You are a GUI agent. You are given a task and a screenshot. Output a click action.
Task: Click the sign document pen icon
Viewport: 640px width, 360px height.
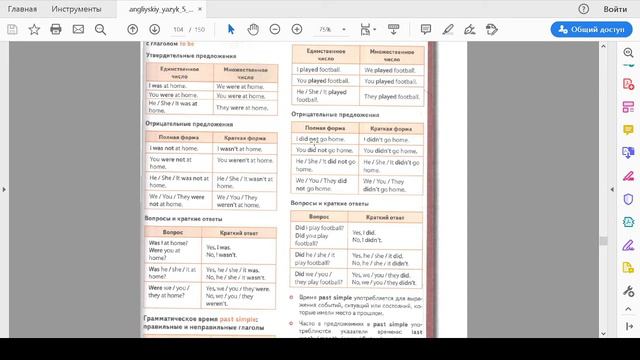pos(470,29)
